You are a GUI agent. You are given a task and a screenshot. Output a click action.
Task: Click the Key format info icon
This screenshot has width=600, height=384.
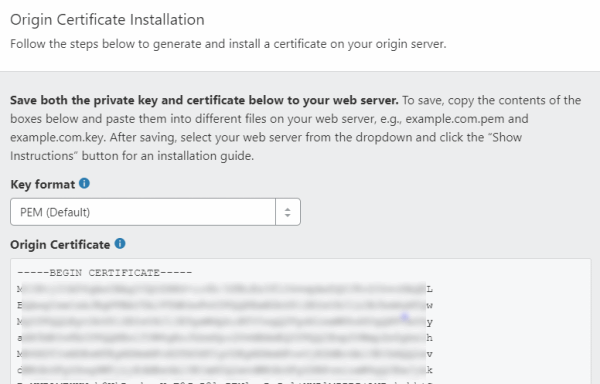(x=84, y=184)
